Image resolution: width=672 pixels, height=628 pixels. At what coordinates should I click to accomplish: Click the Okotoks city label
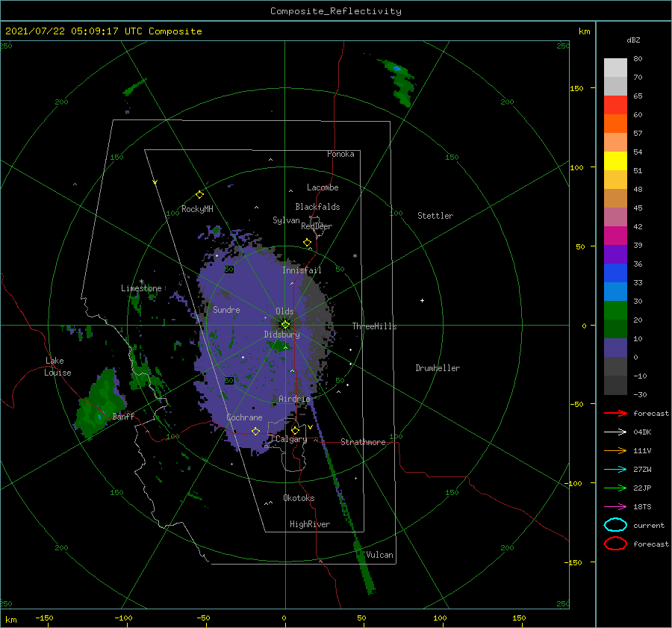coord(299,498)
